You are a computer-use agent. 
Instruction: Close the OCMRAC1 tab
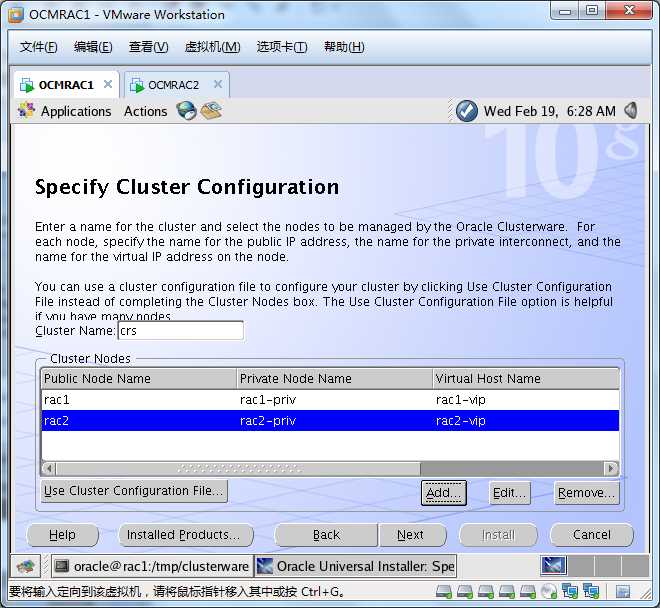[108, 84]
